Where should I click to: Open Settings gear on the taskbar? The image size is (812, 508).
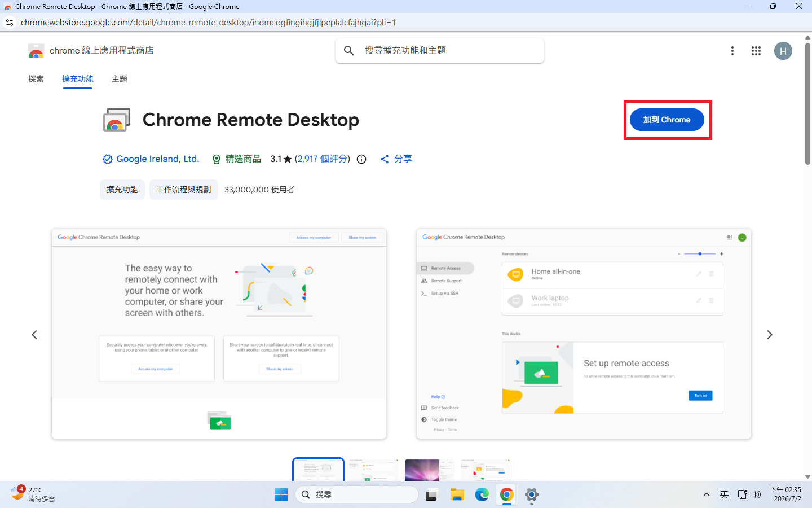[x=531, y=494]
